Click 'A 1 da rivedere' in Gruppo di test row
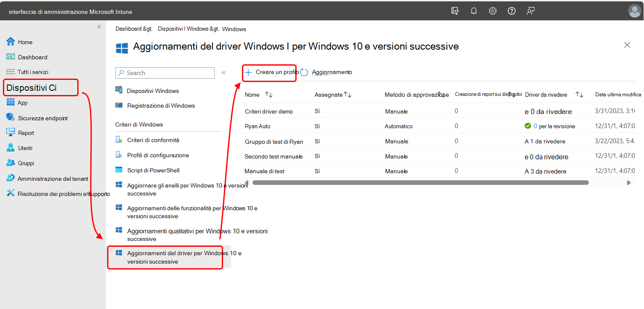This screenshot has width=644, height=309. [x=545, y=141]
